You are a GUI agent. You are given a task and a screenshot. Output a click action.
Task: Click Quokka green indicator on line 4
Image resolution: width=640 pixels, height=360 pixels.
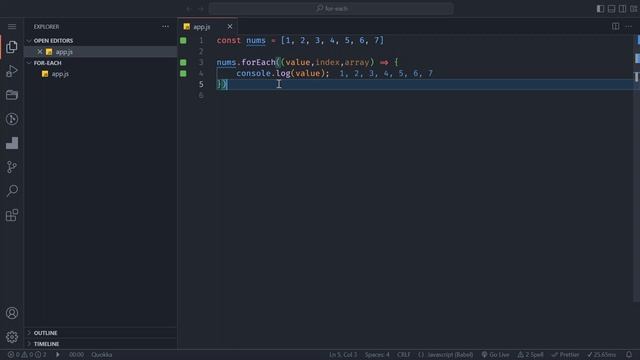click(x=183, y=73)
